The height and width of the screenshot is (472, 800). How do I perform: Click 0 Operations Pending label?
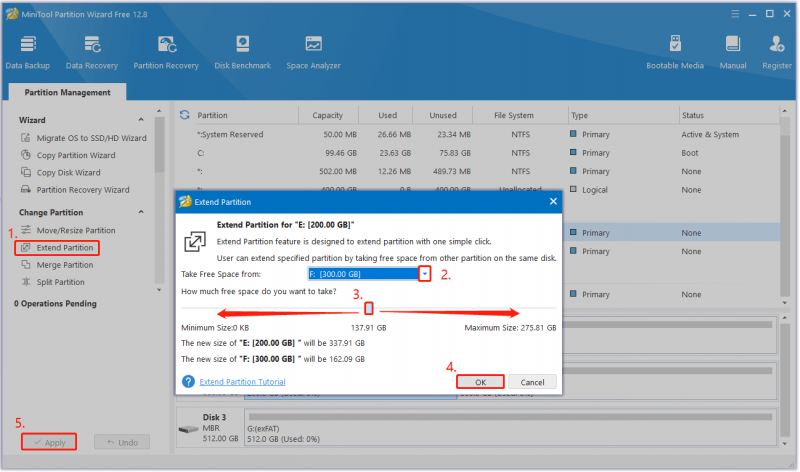55,303
